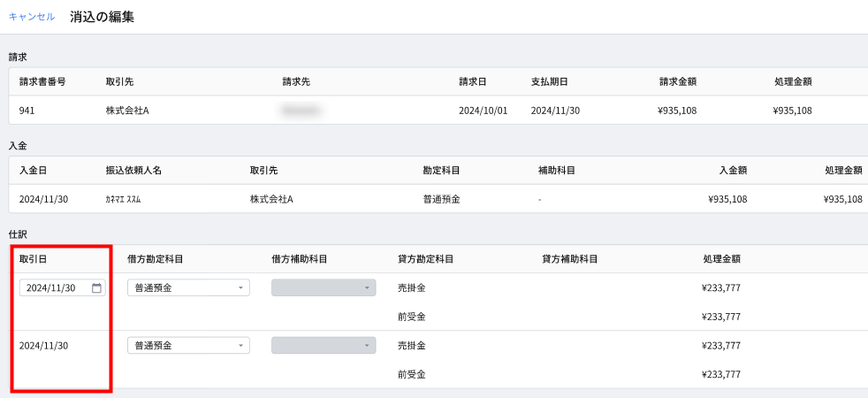Viewport: 868px width, 398px height.
Task: Open first 借方勘定科目 普通預金 dropdown
Action: pos(189,287)
